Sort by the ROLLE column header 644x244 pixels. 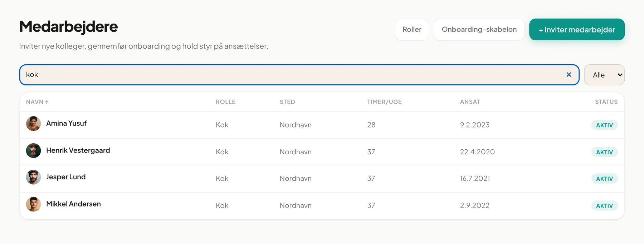[x=225, y=102]
